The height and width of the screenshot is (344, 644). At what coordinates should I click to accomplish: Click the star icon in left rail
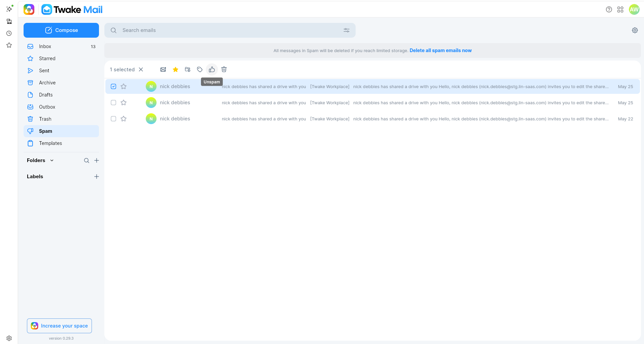(9, 45)
